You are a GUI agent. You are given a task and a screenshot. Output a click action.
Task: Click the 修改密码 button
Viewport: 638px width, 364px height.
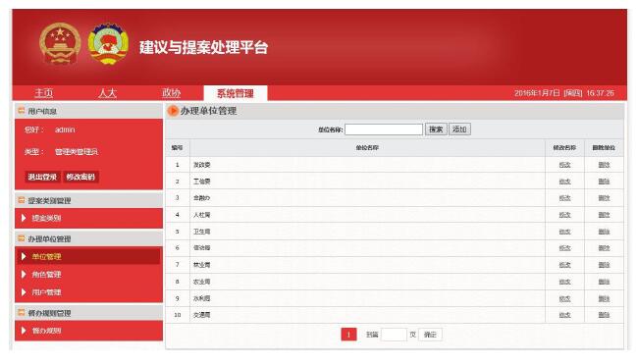(80, 177)
